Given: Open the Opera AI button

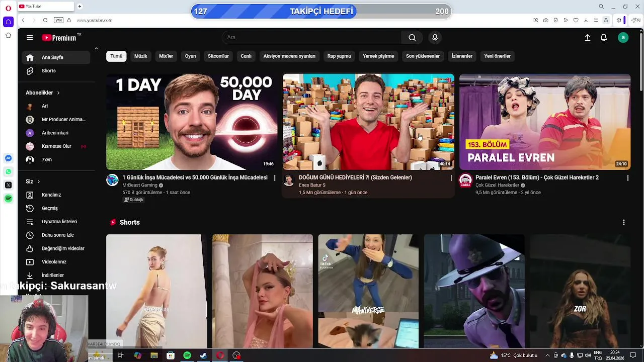Looking at the screenshot, I should [636, 20].
